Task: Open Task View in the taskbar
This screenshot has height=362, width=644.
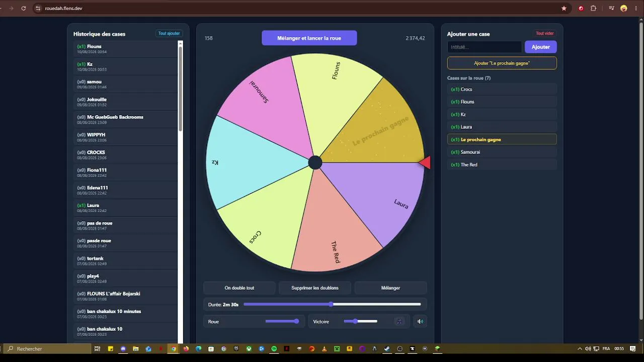Action: point(98,348)
